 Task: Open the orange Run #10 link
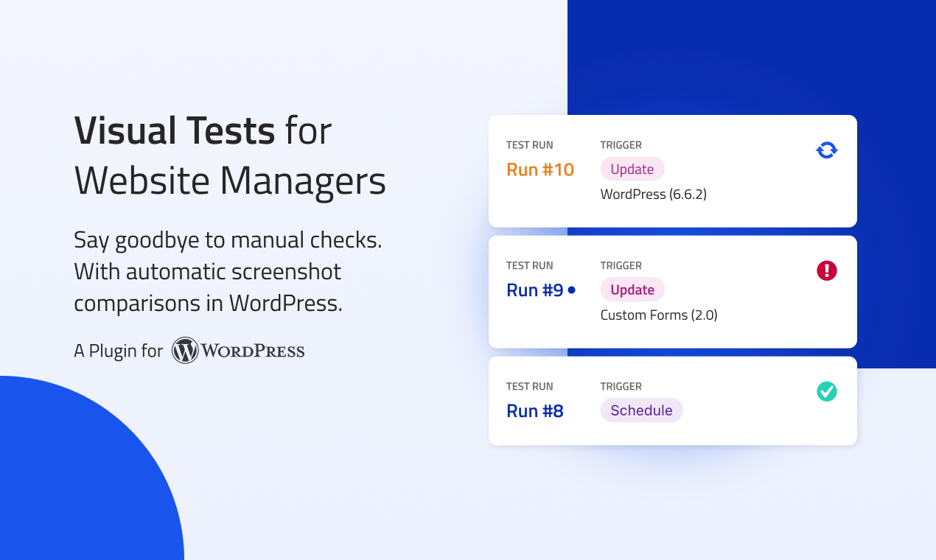(540, 169)
